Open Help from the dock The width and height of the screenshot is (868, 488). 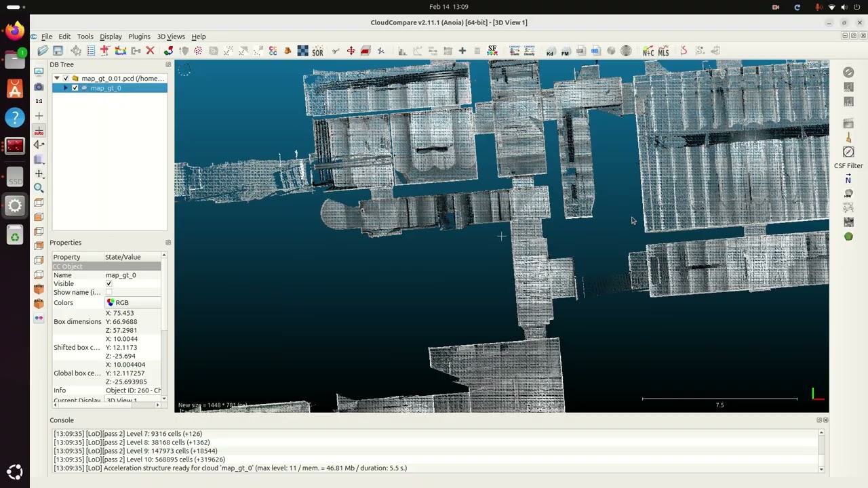(x=15, y=118)
